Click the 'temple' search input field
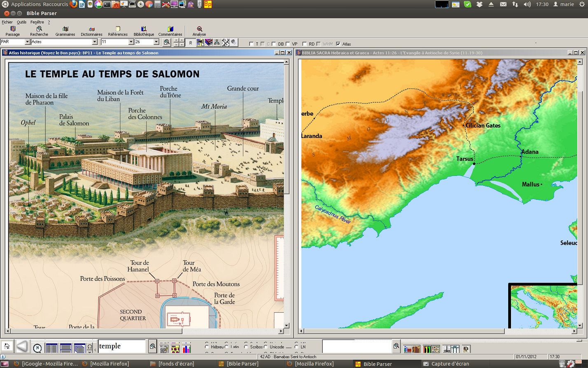The image size is (588, 368). 122,346
